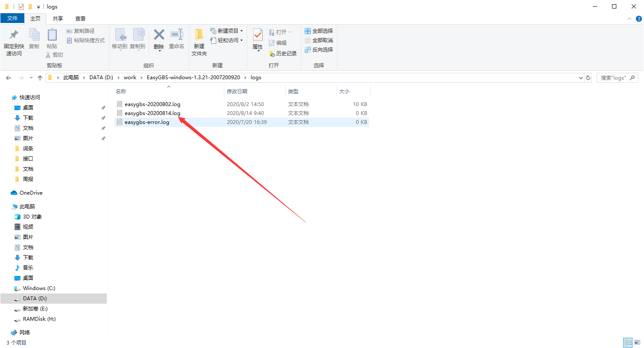Open pinned 桌面 under Quick access
The width and height of the screenshot is (644, 348).
(x=24, y=108)
